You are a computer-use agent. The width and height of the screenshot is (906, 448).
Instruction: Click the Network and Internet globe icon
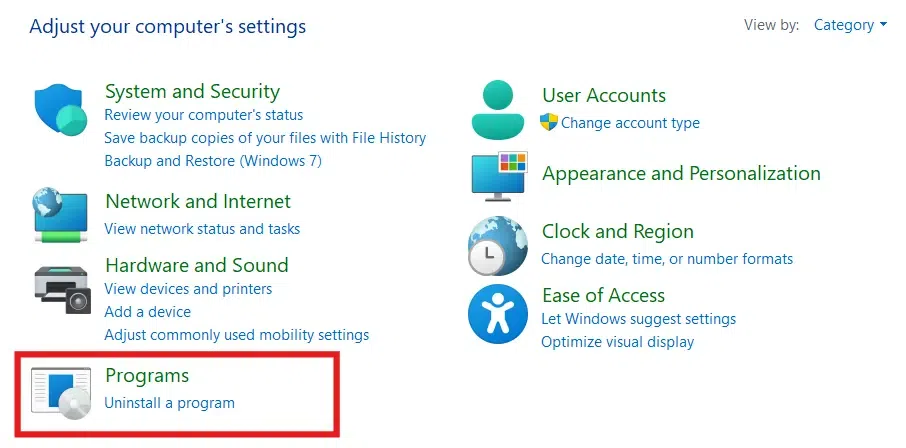[x=62, y=214]
